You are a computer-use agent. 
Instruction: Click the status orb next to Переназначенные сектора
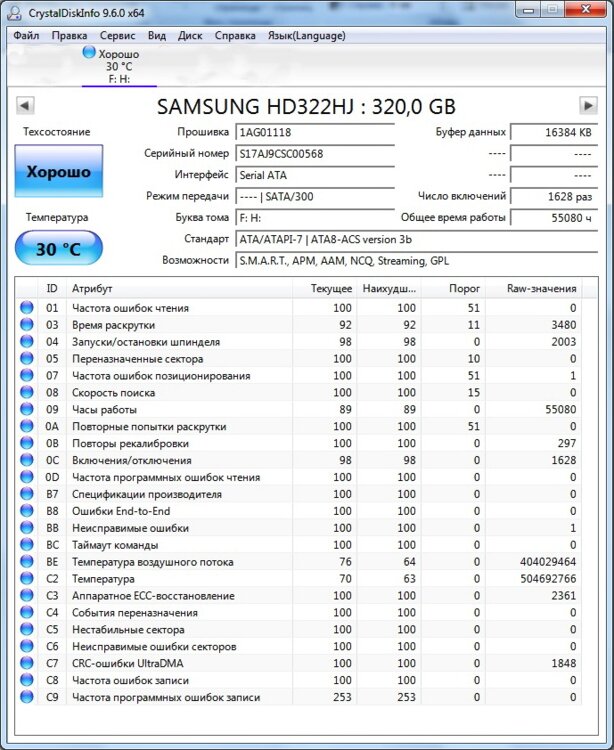pyautogui.click(x=27, y=359)
